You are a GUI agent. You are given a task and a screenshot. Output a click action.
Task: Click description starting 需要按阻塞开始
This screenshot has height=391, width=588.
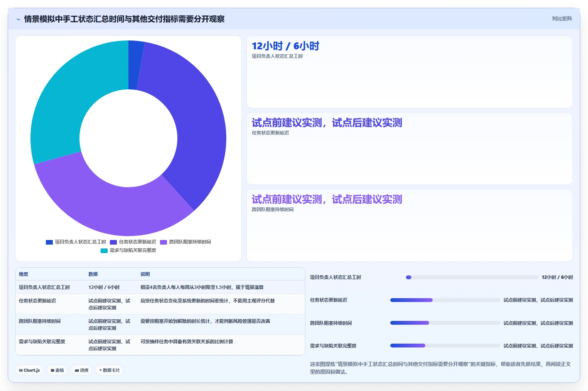[205, 321]
